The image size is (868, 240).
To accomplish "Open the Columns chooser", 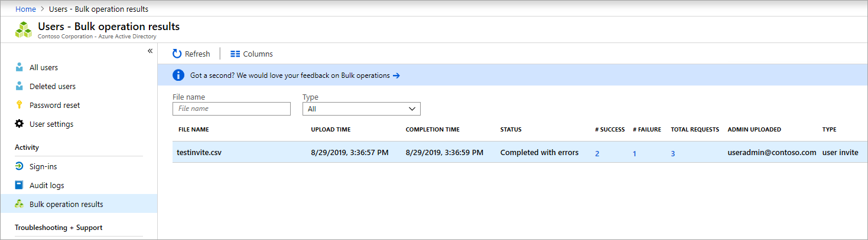I will tap(252, 54).
